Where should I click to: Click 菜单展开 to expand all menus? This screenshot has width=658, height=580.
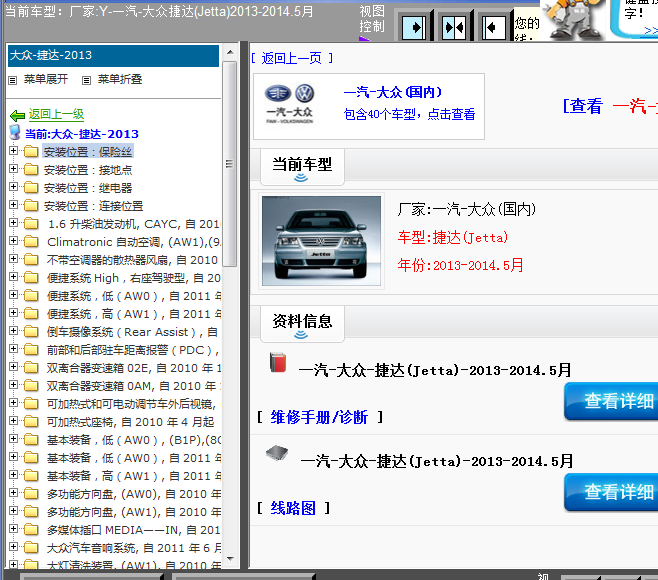(x=46, y=79)
